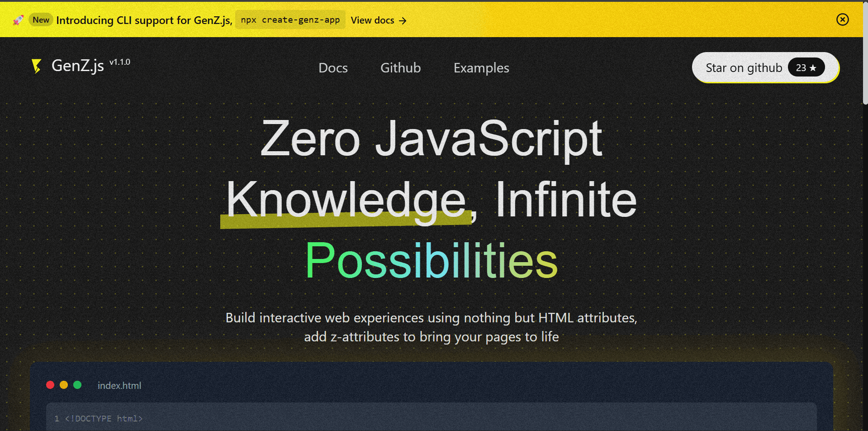Open the Docs navigation item
This screenshot has height=431, width=868.
pos(333,68)
